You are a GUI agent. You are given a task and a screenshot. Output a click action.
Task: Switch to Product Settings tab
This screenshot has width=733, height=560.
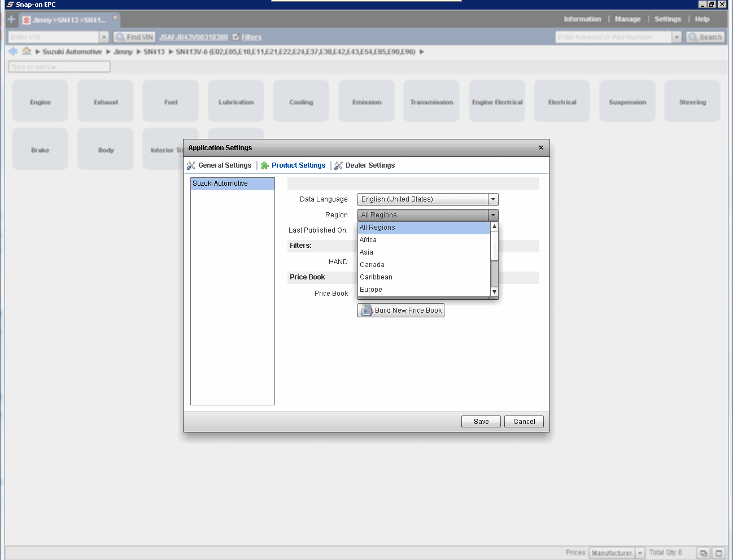pyautogui.click(x=293, y=165)
